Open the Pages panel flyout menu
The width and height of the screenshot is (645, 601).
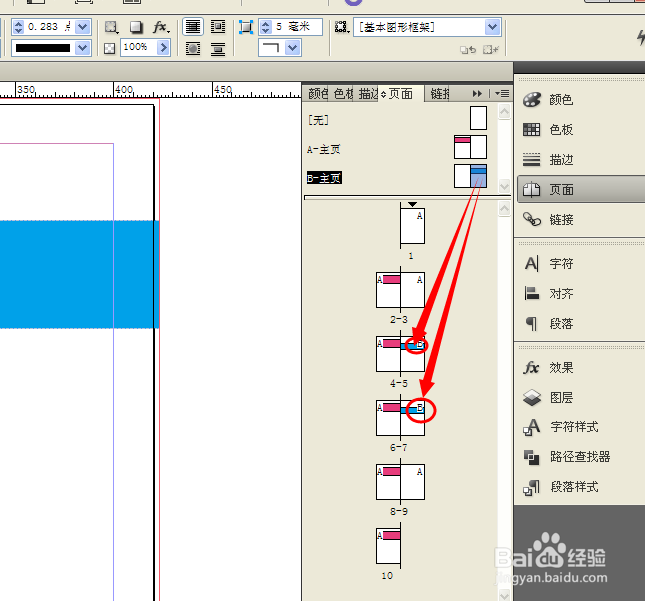502,94
